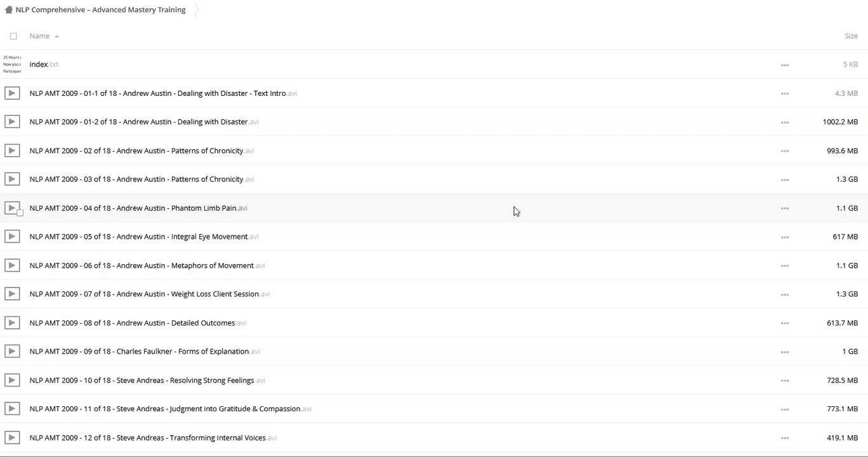Click the 5 KB size of index.txt
Image resolution: width=868 pixels, height=457 pixels.
(850, 65)
